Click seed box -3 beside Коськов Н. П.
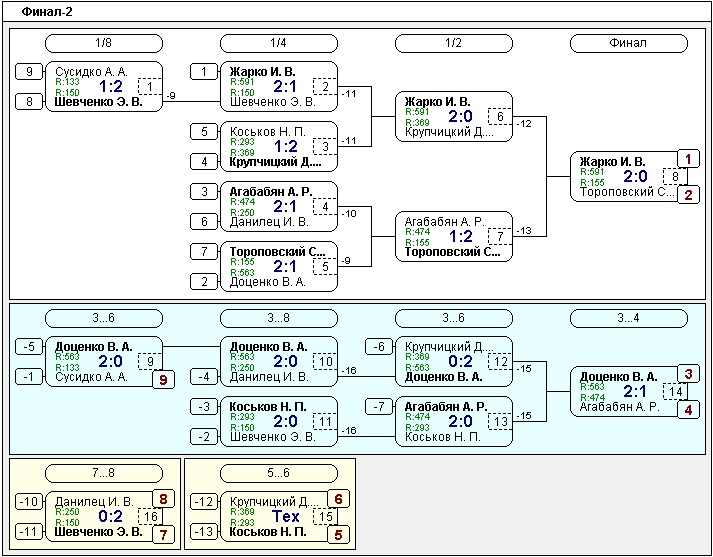This screenshot has height=557, width=713. (204, 406)
